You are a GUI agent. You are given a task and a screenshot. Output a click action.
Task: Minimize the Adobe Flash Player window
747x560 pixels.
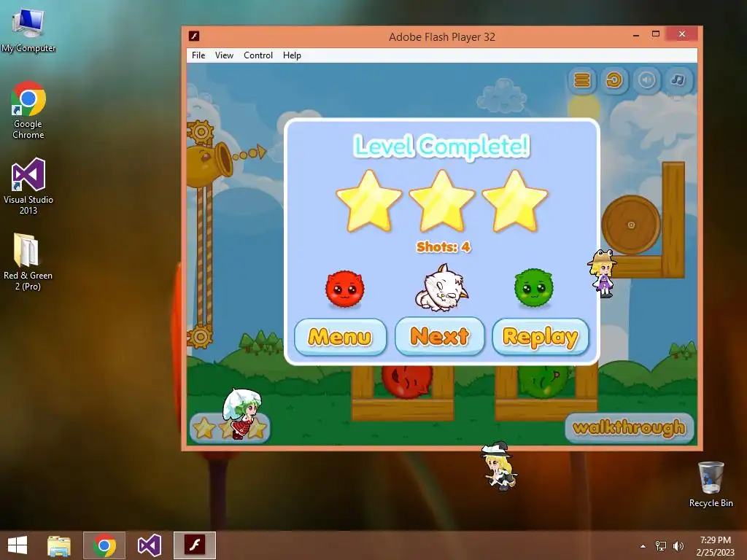(x=636, y=35)
